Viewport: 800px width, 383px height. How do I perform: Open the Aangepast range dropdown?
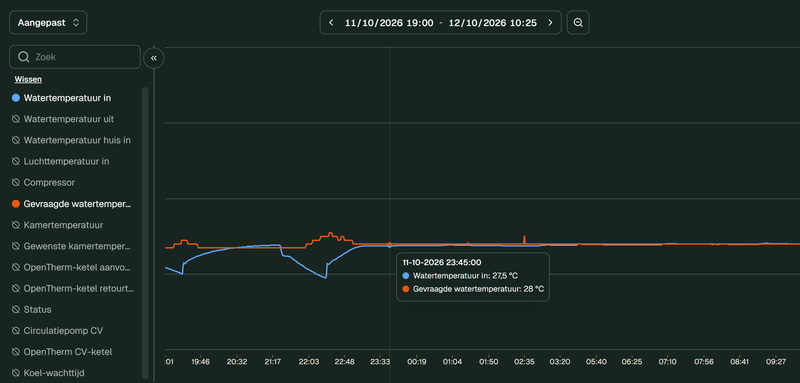coord(48,23)
